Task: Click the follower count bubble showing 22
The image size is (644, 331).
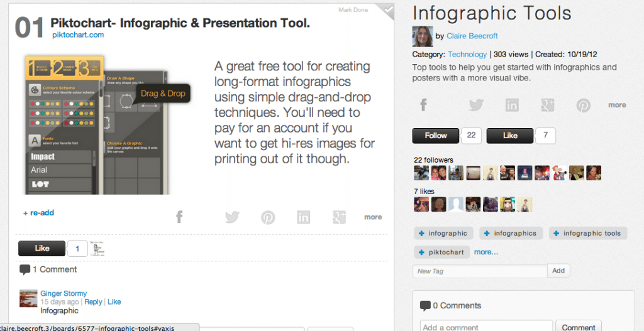Action: click(471, 136)
